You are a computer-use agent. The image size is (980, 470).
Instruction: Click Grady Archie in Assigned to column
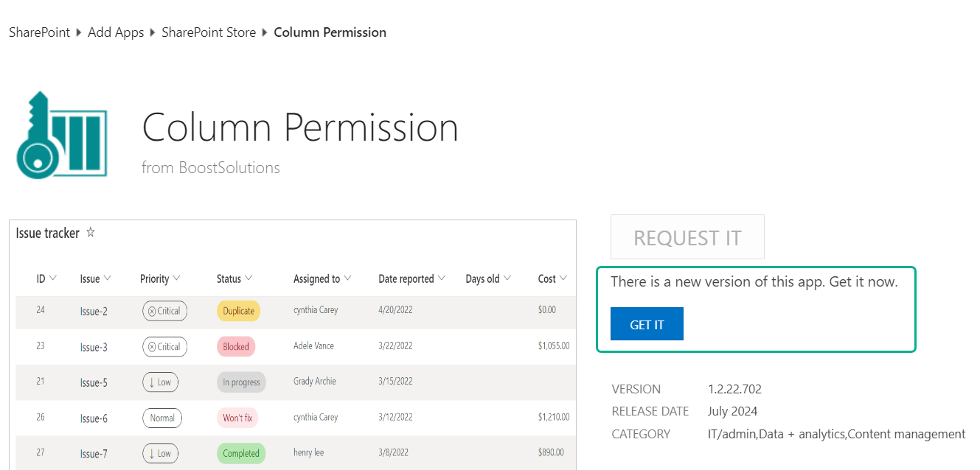pos(315,381)
